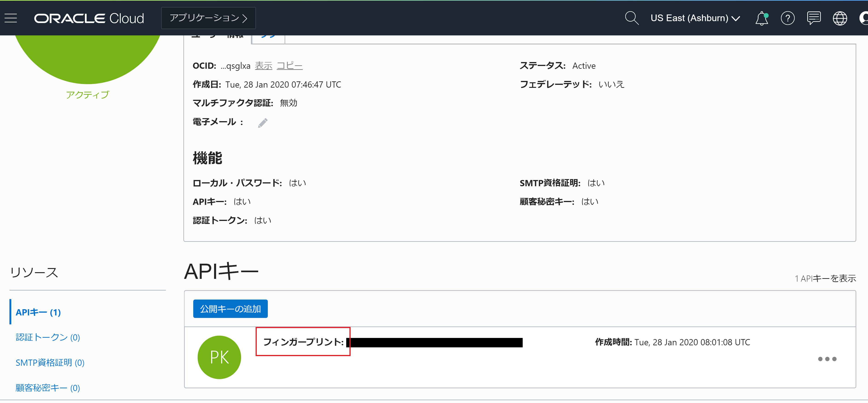The image size is (868, 403).
Task: Click the 公開キーの追加 button
Action: (230, 309)
